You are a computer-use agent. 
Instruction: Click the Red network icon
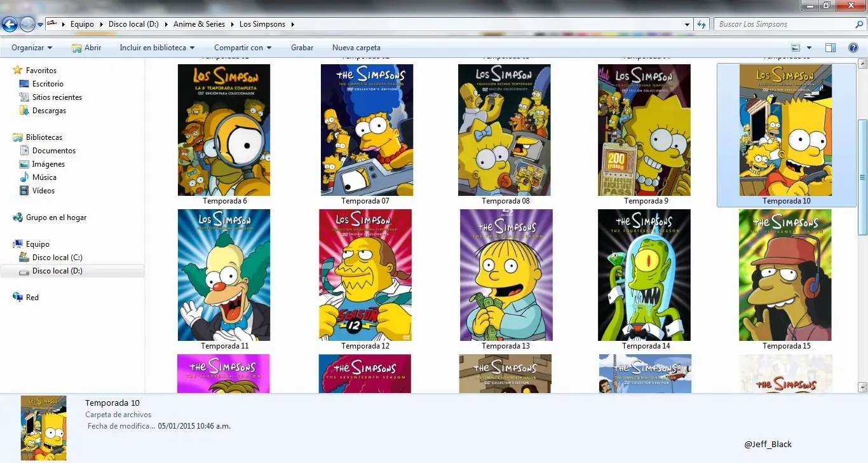(x=18, y=298)
